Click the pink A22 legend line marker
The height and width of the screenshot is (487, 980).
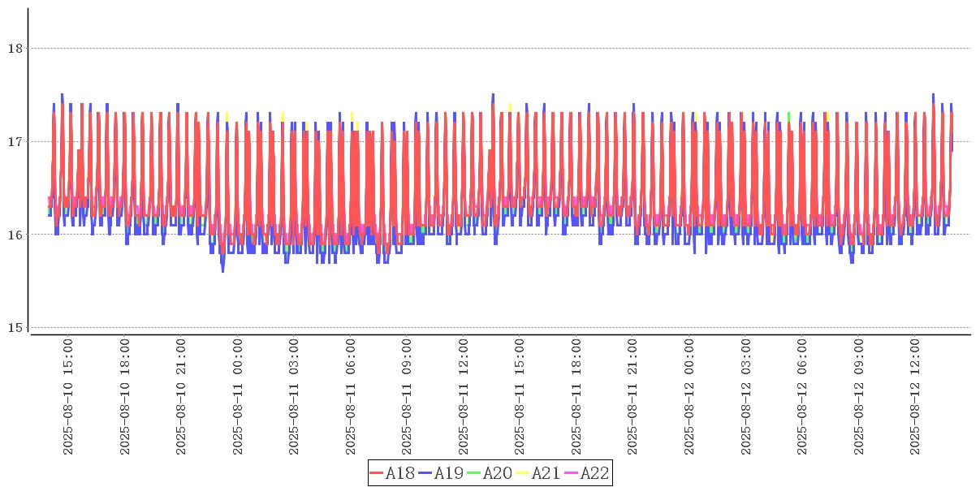[x=571, y=473]
